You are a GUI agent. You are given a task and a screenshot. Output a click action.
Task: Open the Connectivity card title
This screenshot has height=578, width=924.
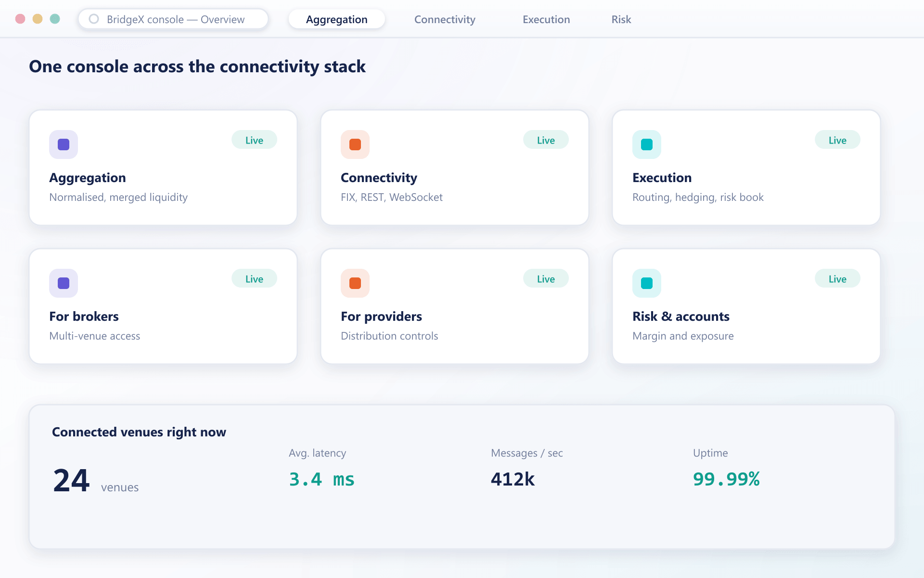coord(379,178)
